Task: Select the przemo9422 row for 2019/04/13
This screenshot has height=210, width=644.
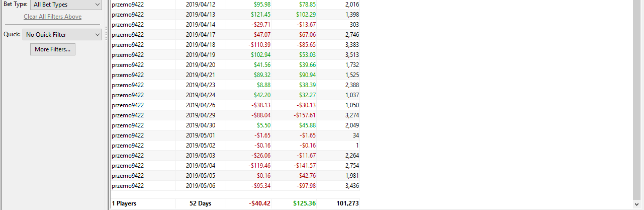Action: (x=235, y=15)
